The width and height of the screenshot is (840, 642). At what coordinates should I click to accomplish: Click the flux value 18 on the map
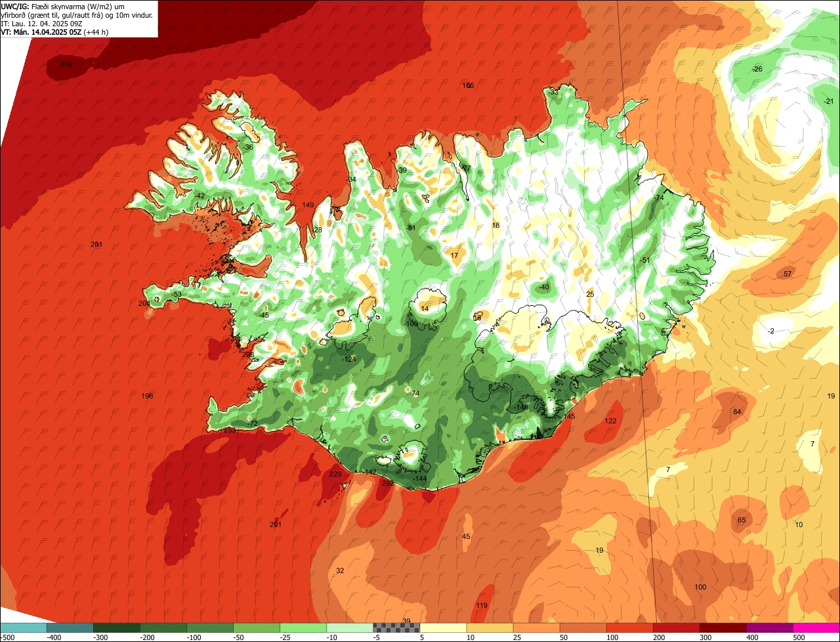[x=496, y=225]
